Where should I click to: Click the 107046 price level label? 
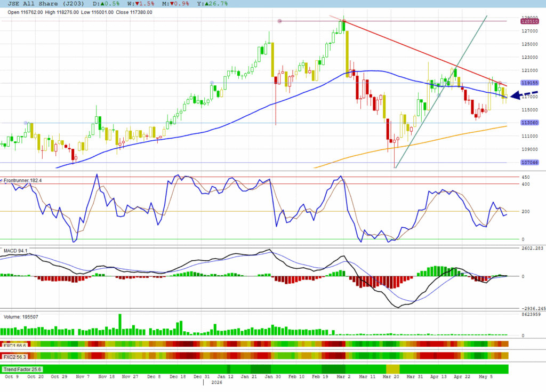pyautogui.click(x=529, y=162)
